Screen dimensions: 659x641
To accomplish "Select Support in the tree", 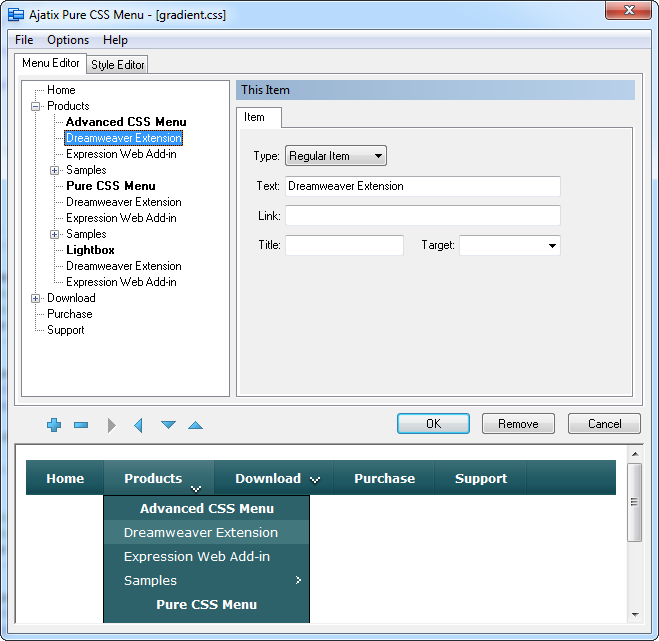I will point(66,330).
